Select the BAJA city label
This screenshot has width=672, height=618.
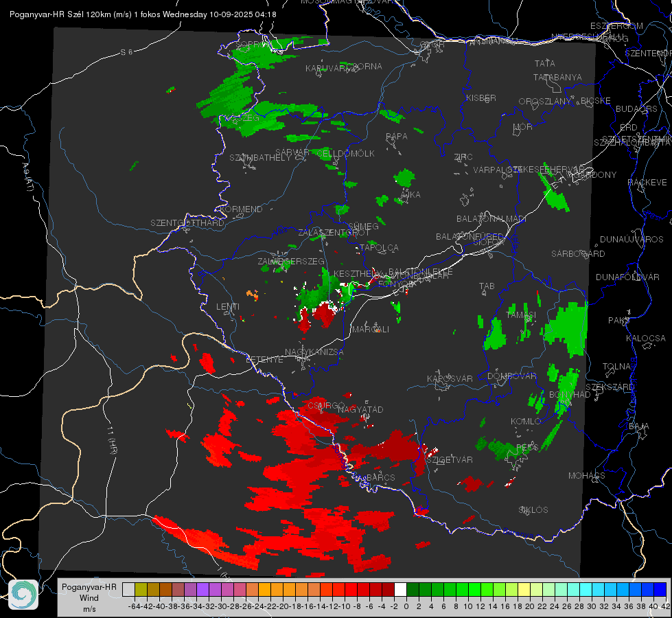[639, 426]
